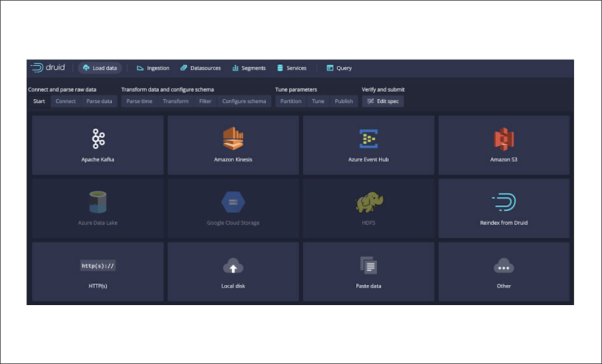Click the Load data cloud icon
This screenshot has height=364, width=602.
[x=86, y=68]
